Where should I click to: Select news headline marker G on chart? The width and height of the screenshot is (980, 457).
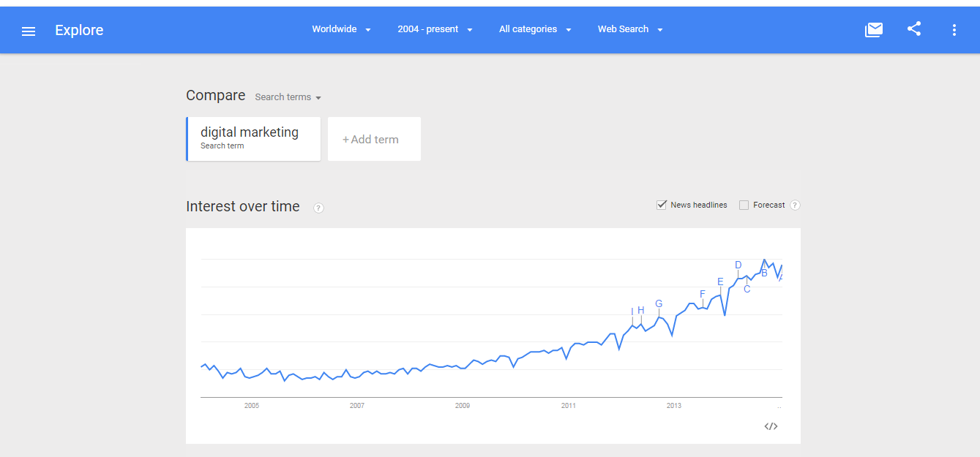[x=659, y=304]
